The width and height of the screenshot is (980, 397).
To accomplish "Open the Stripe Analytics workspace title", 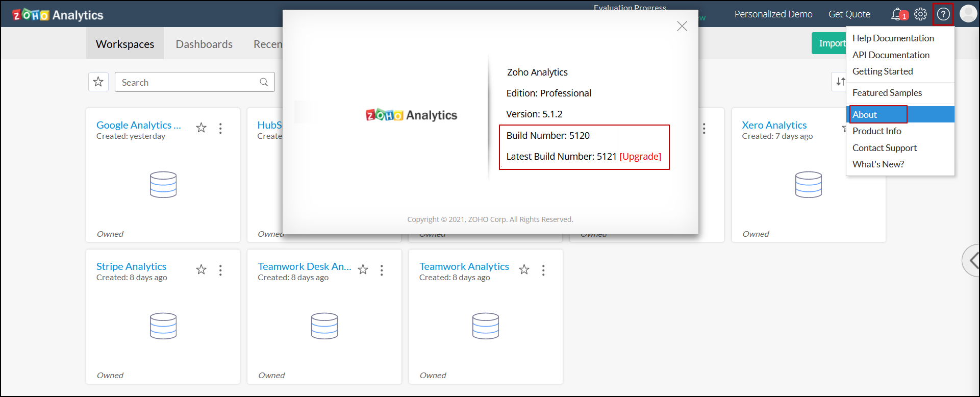I will [x=131, y=266].
